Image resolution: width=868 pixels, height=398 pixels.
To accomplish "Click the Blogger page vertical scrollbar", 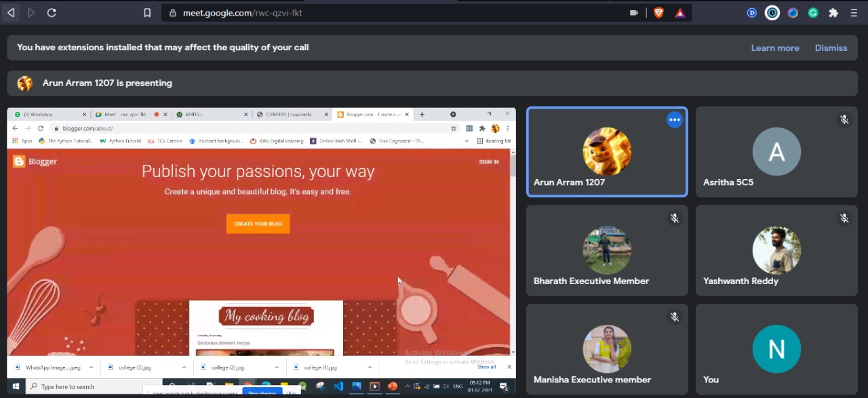I will coord(513,252).
